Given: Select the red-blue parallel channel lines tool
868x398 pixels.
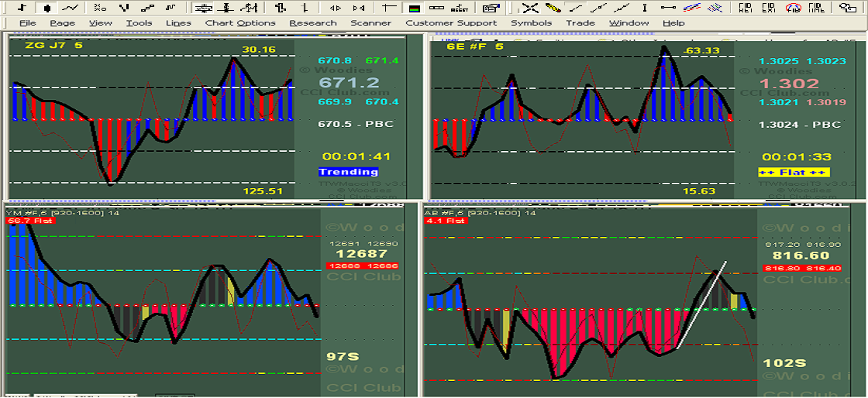Looking at the screenshot, I should [692, 8].
